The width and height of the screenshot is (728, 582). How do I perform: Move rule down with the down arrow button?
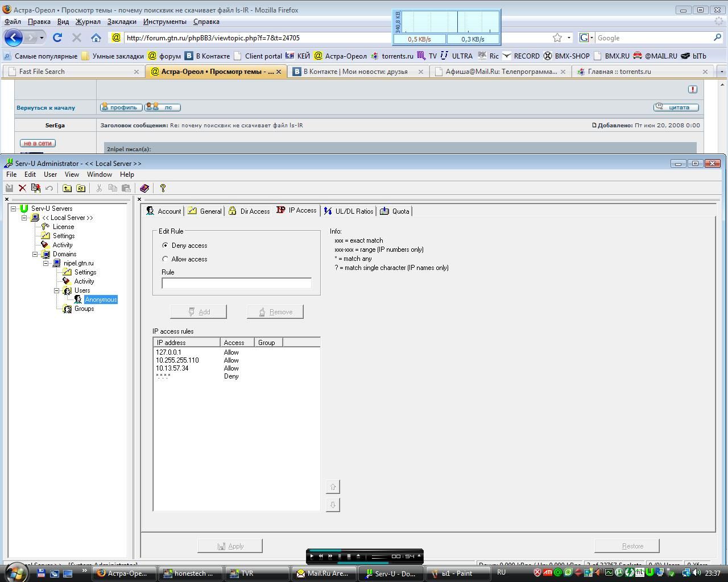pyautogui.click(x=333, y=505)
